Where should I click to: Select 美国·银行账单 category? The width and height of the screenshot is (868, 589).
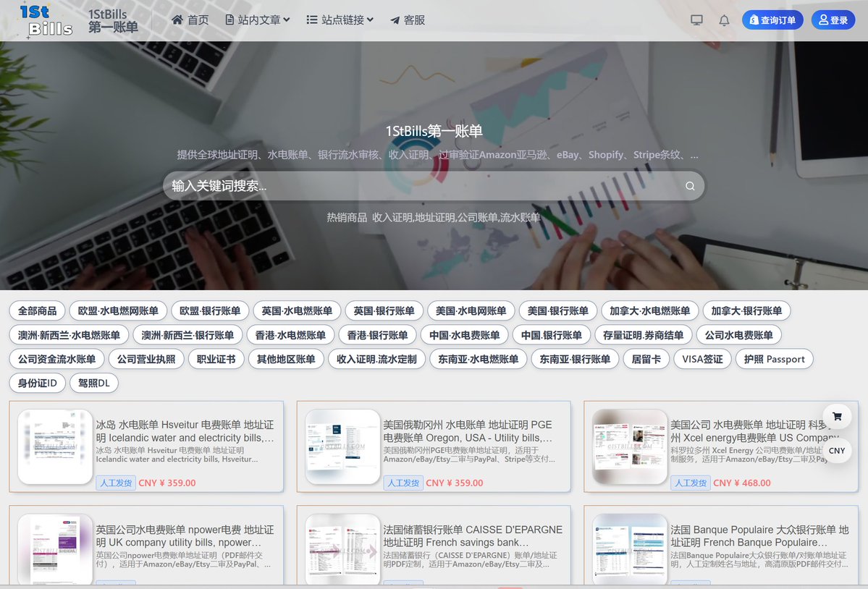[x=558, y=311]
